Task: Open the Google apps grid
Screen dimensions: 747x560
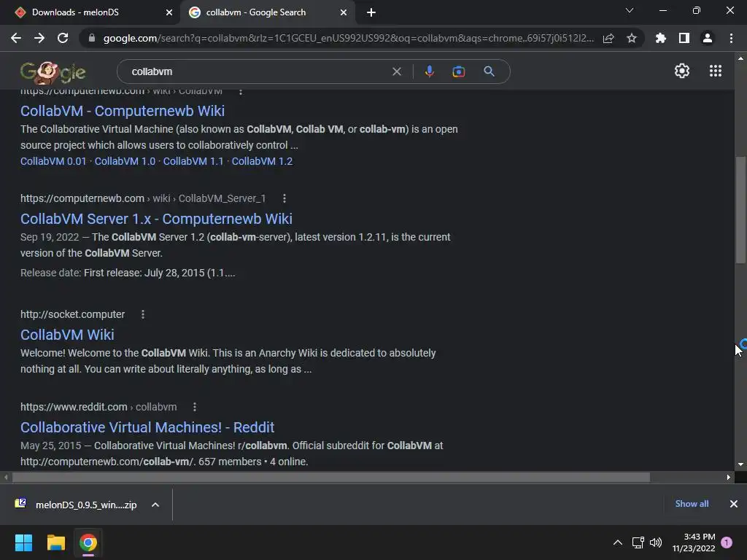Action: coord(716,71)
